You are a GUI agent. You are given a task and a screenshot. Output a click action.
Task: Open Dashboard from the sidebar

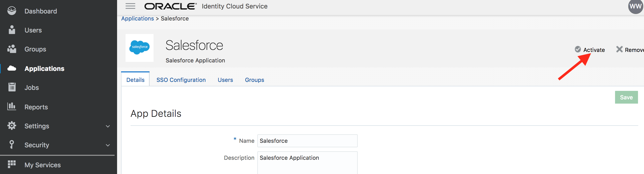point(41,11)
